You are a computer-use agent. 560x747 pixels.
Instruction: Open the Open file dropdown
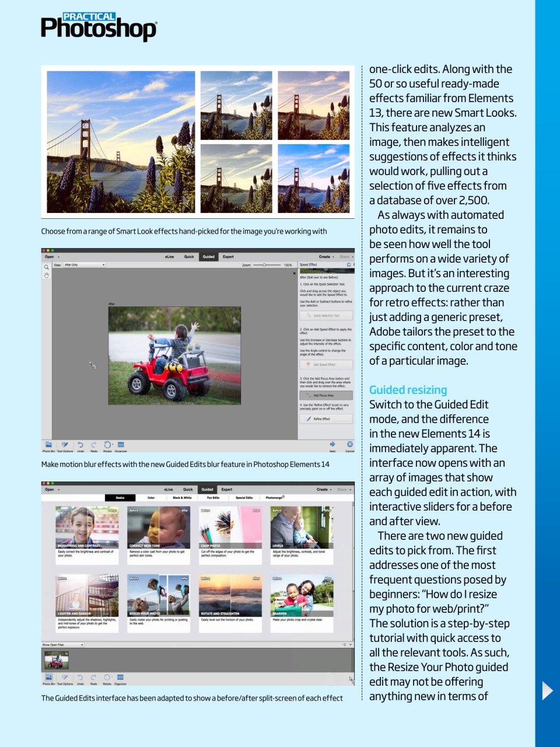coord(49,257)
